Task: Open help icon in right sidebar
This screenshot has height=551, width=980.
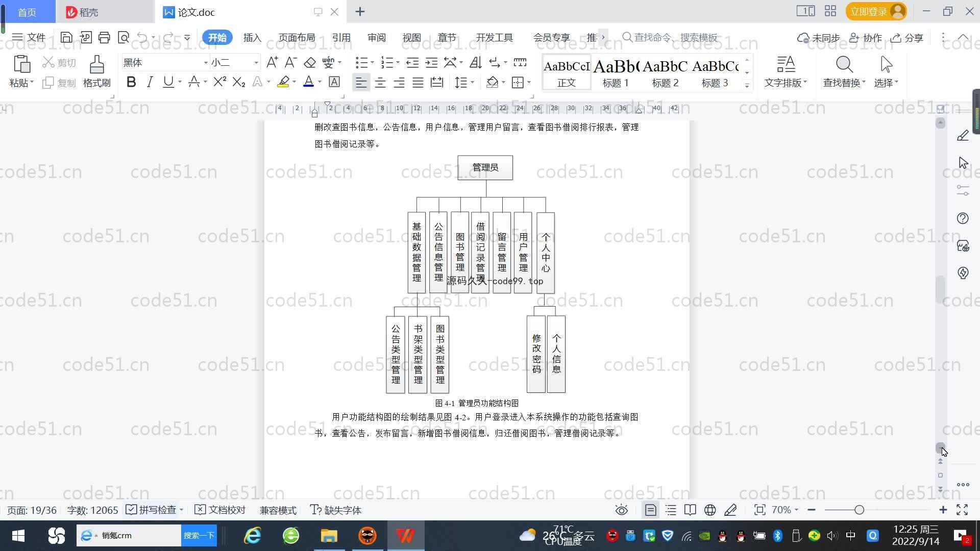Action: 963,218
